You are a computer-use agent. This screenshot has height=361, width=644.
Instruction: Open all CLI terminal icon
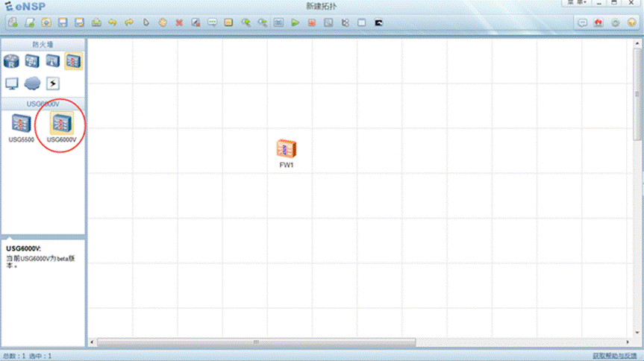pyautogui.click(x=378, y=22)
